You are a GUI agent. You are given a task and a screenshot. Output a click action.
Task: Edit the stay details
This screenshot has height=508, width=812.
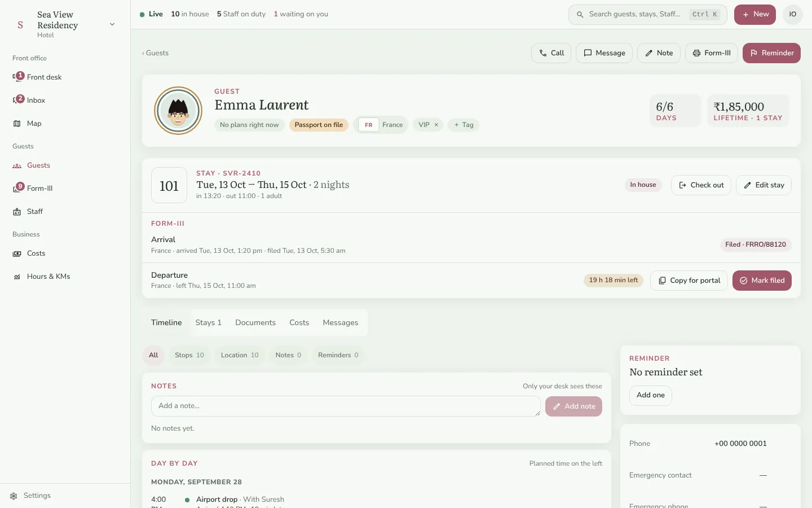point(764,185)
